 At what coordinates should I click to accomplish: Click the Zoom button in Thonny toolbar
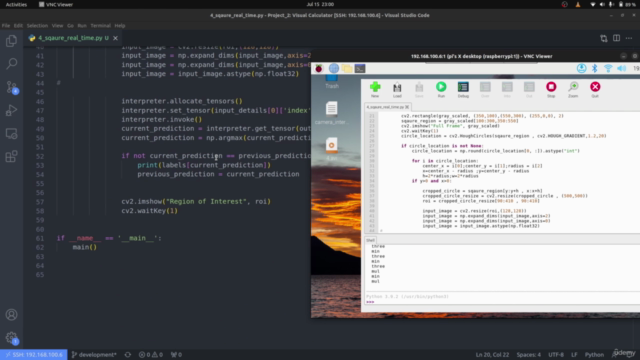coord(573,89)
